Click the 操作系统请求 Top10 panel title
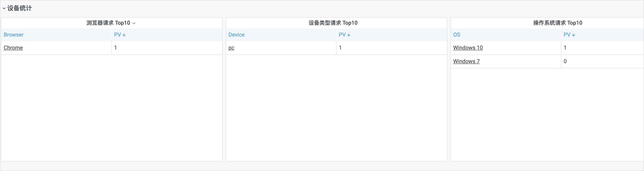Screen dimensions: 644x171 pyautogui.click(x=558, y=23)
